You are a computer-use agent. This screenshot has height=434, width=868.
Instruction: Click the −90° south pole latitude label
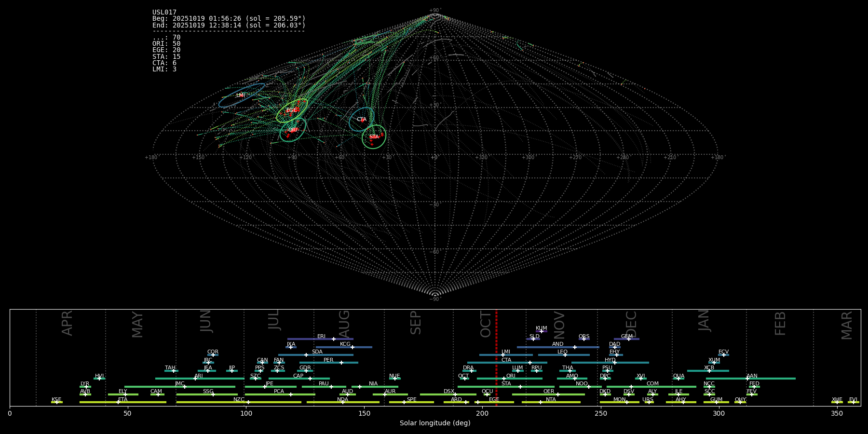click(434, 299)
